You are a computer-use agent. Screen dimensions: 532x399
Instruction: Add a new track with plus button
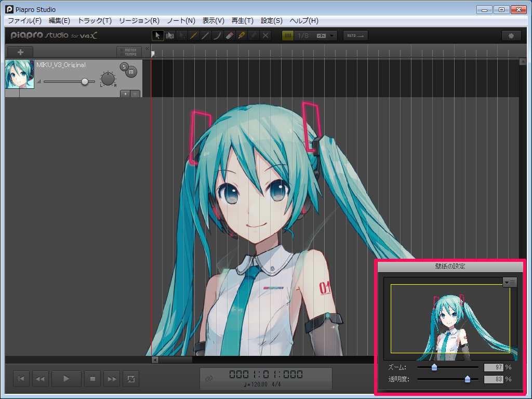tap(20, 52)
